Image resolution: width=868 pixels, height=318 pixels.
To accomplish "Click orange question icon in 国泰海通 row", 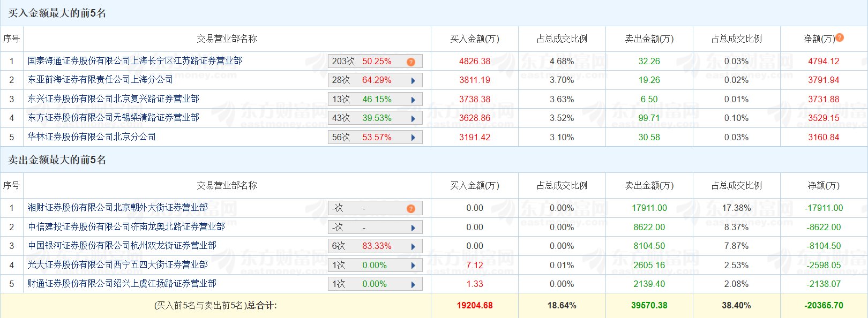I will point(411,62).
